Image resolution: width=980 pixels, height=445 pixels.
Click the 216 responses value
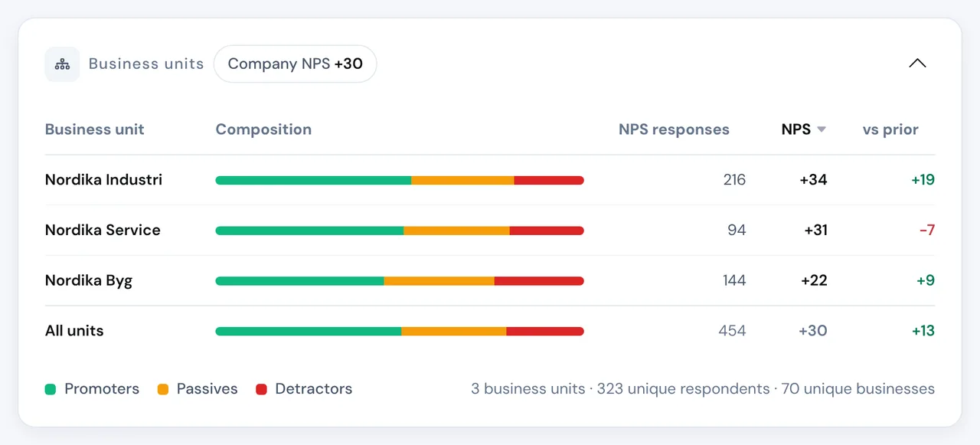[734, 180]
